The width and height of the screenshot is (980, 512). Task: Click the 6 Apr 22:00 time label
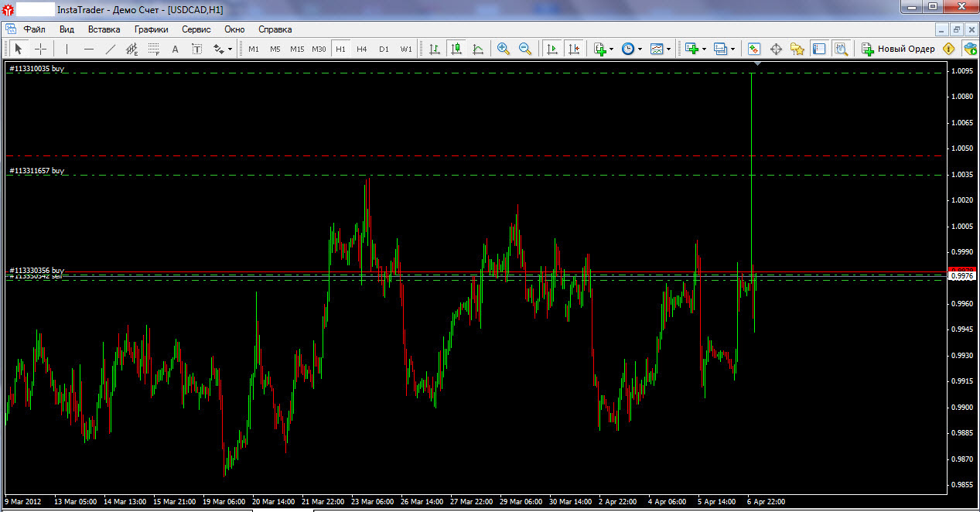[x=764, y=501]
